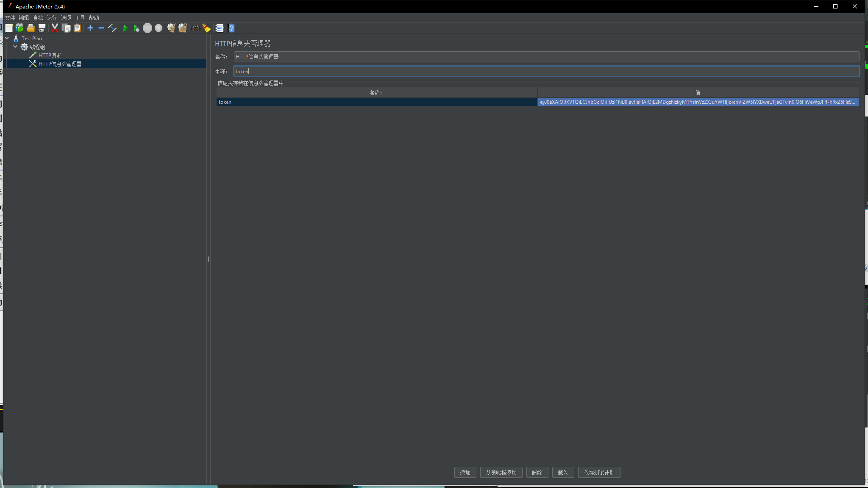Click the blue minus Collapse All icon

(101, 28)
